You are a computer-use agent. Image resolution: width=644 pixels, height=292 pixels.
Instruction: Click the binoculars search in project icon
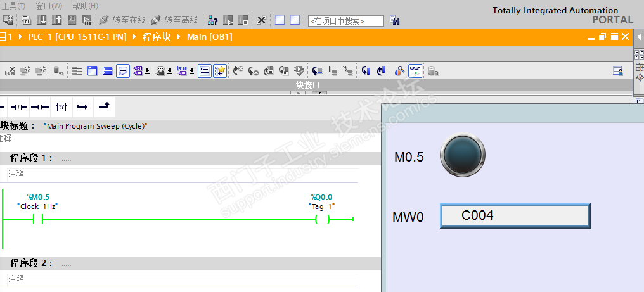point(395,20)
